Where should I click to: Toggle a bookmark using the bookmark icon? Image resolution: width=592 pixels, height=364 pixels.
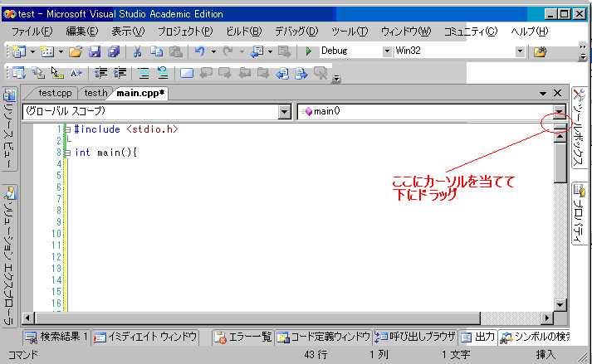pos(187,73)
